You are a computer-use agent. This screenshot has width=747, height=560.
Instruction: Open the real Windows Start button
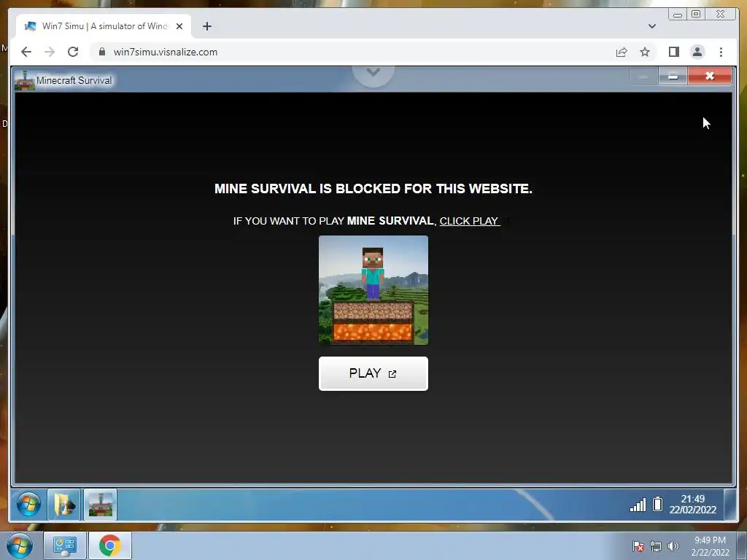(20, 545)
